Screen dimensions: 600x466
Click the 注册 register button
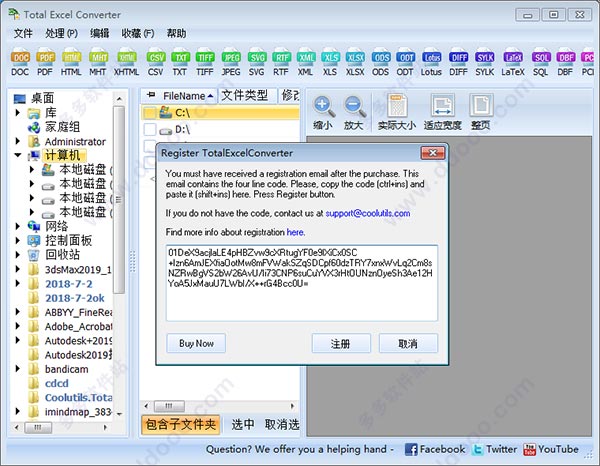click(x=341, y=343)
